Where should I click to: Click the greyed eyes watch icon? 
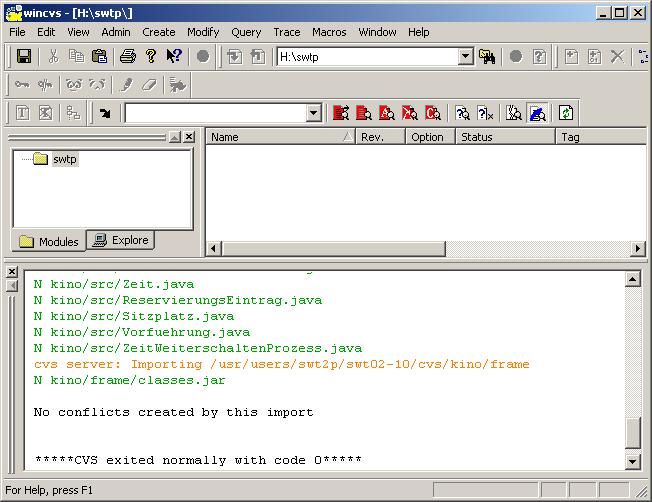[74, 84]
